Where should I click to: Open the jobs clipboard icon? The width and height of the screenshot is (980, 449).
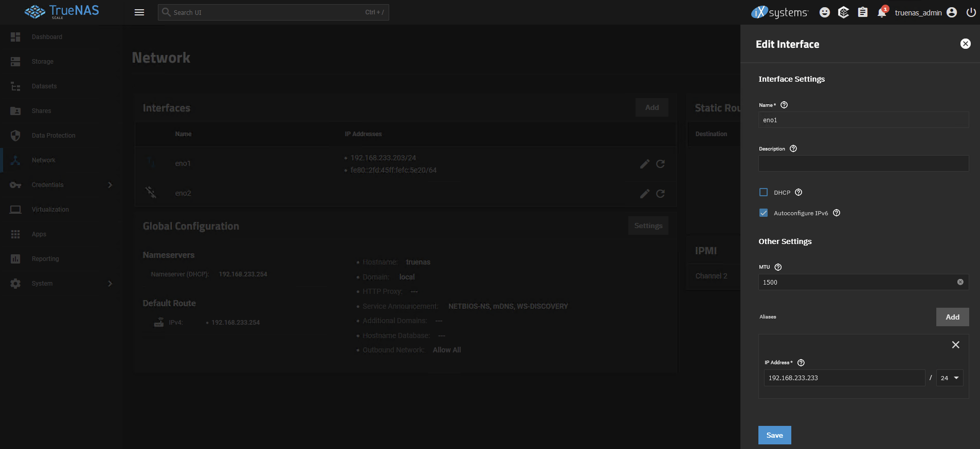pyautogui.click(x=863, y=12)
